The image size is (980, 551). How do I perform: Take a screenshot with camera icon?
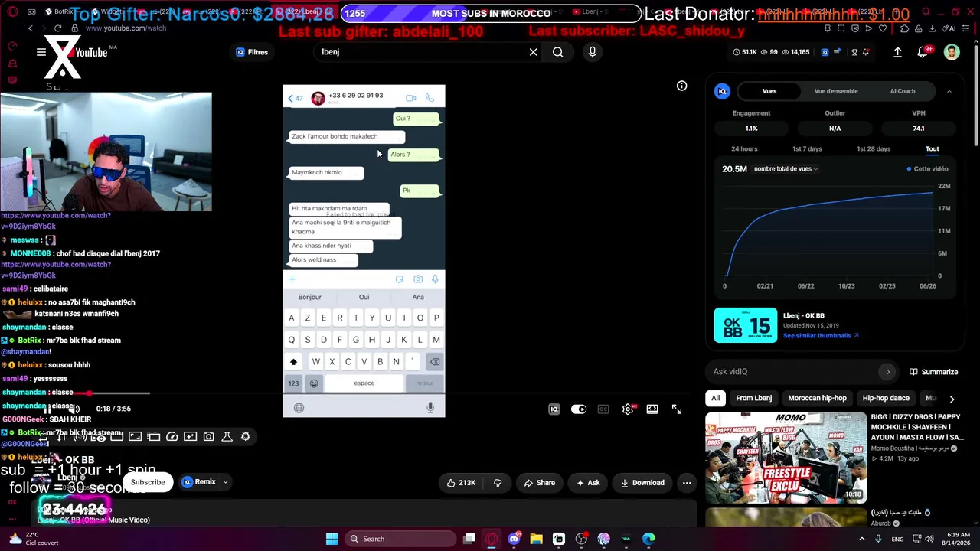pyautogui.click(x=209, y=436)
